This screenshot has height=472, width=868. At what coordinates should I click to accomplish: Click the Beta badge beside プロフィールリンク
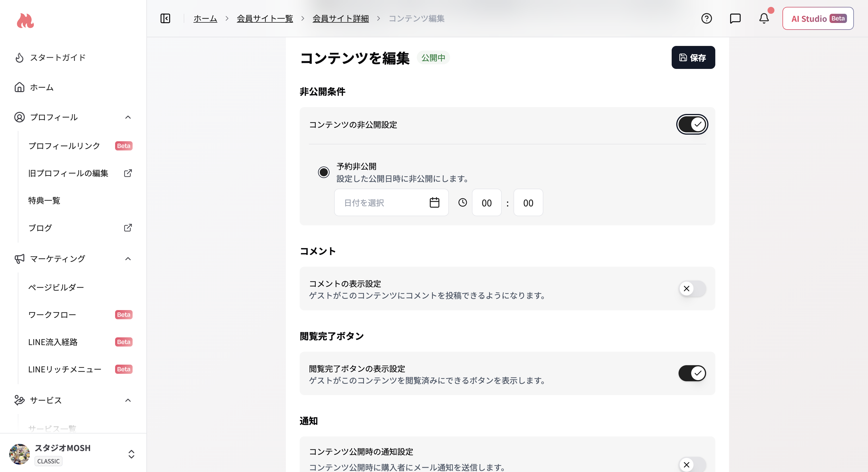tap(124, 146)
